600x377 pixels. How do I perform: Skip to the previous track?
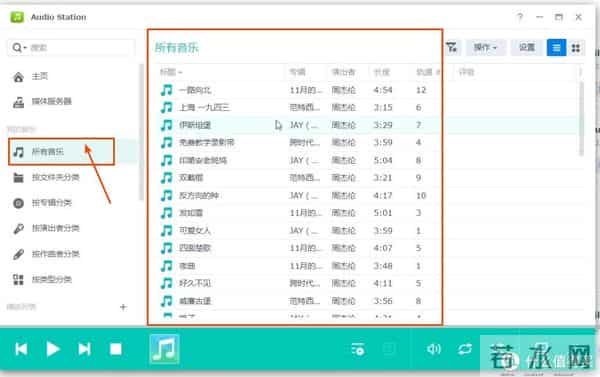point(21,349)
